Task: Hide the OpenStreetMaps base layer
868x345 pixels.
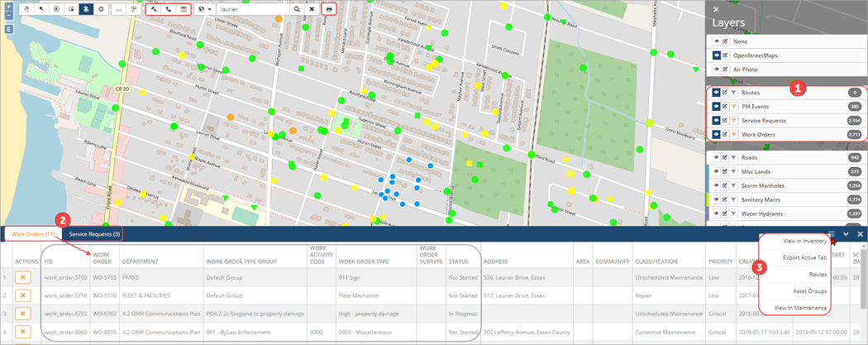Action: [716, 55]
